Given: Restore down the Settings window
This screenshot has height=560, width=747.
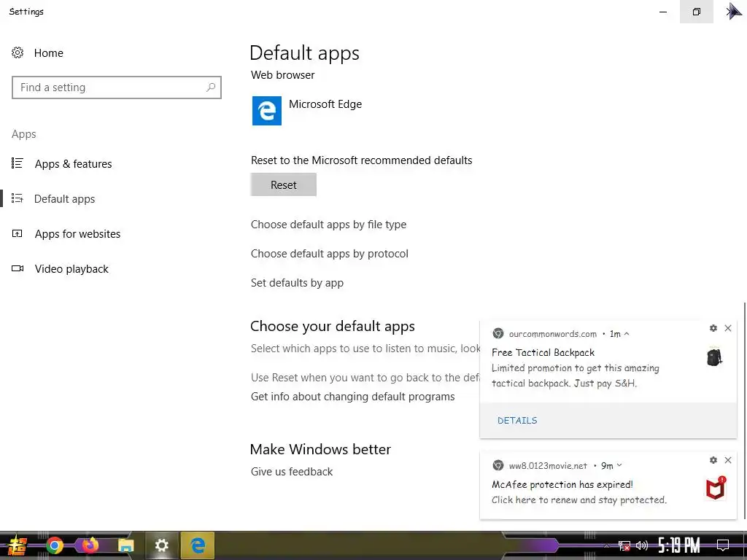Looking at the screenshot, I should click(697, 12).
